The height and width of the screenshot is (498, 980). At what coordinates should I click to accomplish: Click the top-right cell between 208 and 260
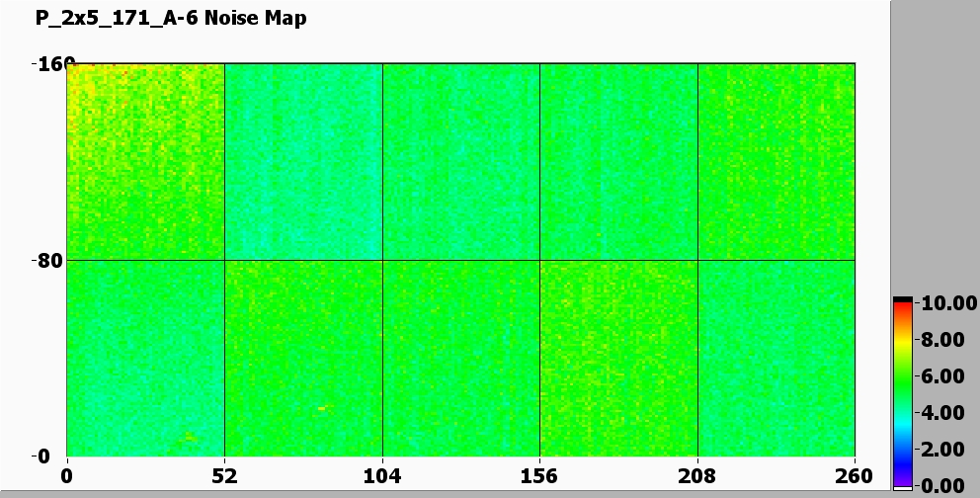coord(776,161)
